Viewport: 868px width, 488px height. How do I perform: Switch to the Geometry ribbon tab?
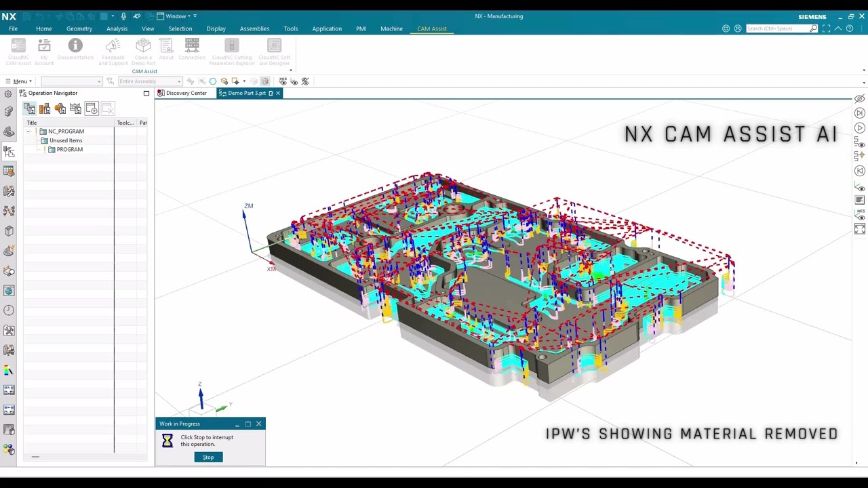79,28
